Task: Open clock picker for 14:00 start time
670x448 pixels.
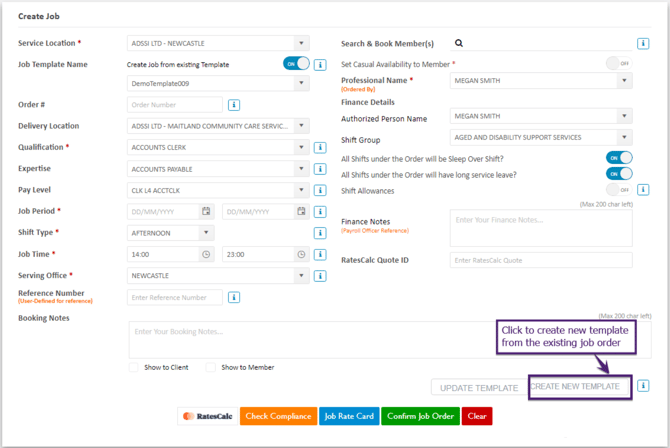Action: click(x=206, y=254)
